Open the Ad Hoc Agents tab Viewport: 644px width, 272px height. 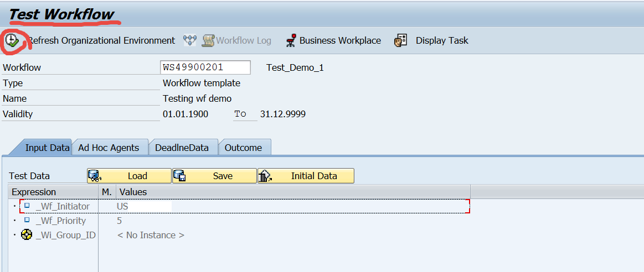coord(109,148)
